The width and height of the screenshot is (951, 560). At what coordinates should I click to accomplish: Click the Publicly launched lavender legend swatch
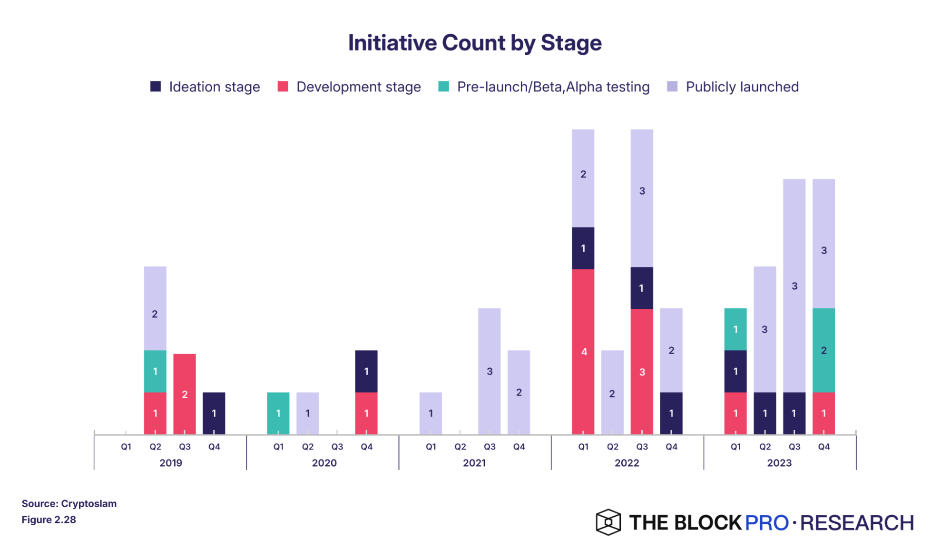(x=672, y=87)
